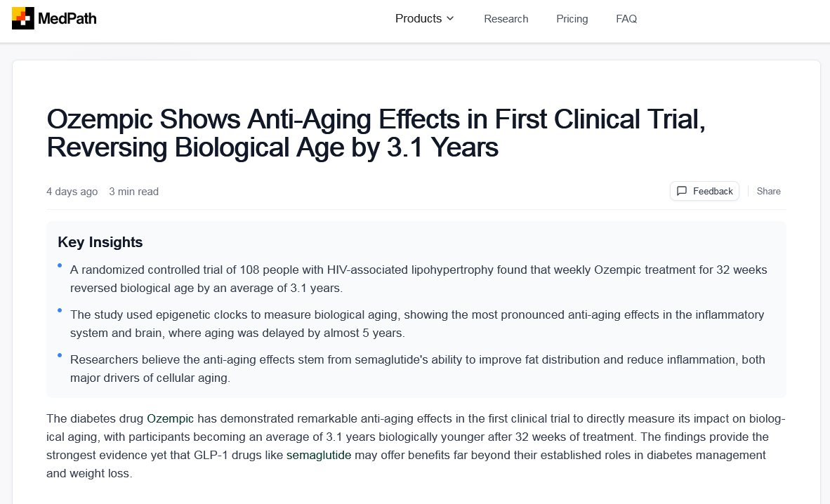Click the Feedback button
Viewport: 830px width, 504px height.
704,191
